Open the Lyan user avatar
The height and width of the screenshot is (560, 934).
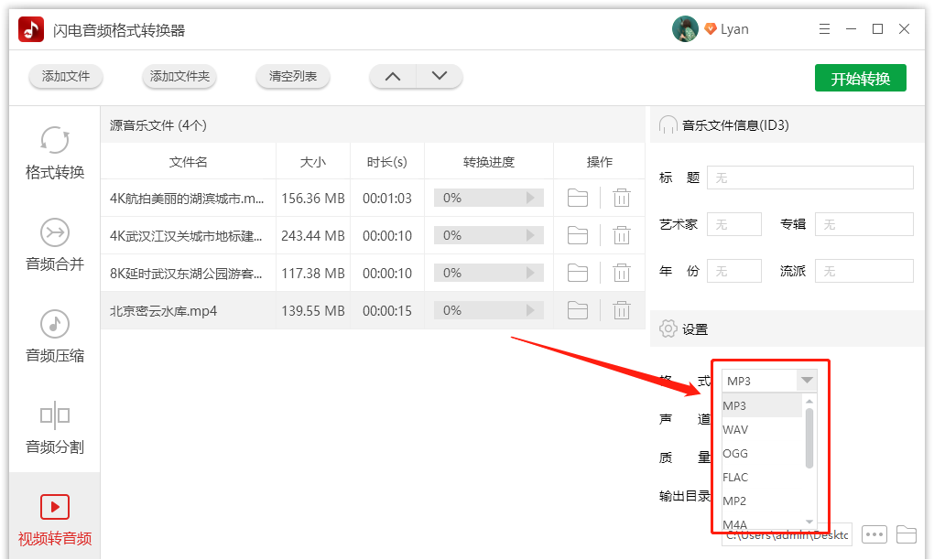(685, 28)
